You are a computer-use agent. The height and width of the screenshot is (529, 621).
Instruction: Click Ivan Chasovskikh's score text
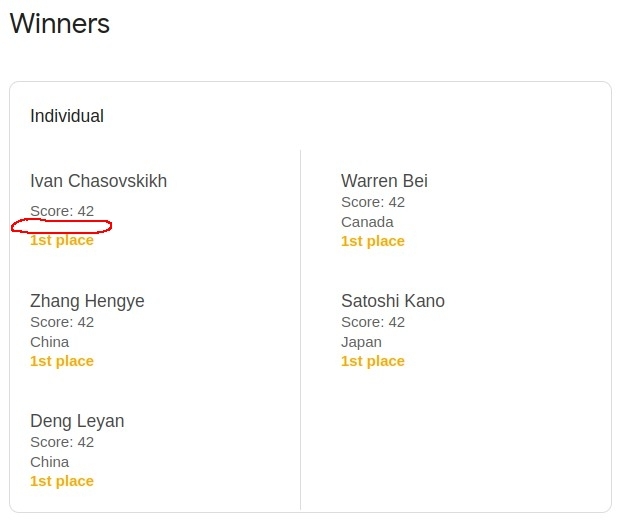[x=62, y=211]
